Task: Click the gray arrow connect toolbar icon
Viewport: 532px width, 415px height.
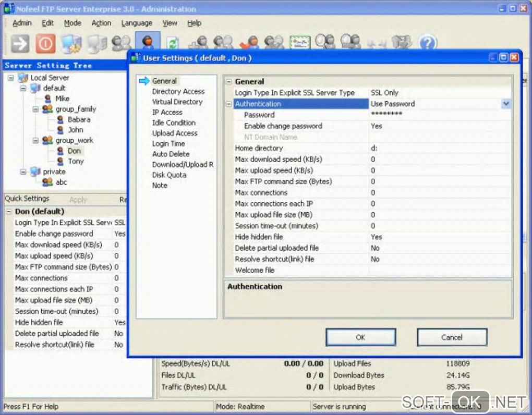Action: (x=20, y=43)
